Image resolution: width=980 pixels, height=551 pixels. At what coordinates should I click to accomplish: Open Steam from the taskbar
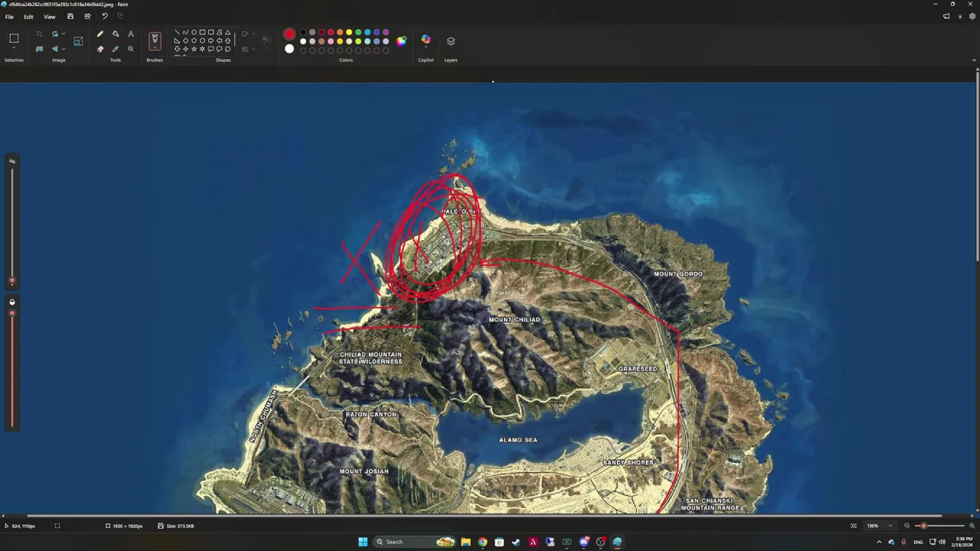(516, 542)
